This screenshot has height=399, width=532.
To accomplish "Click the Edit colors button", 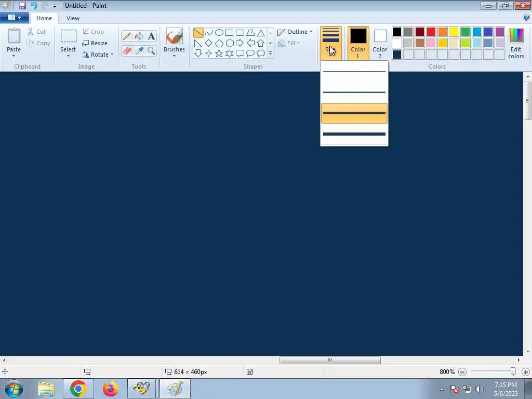I will point(516,44).
